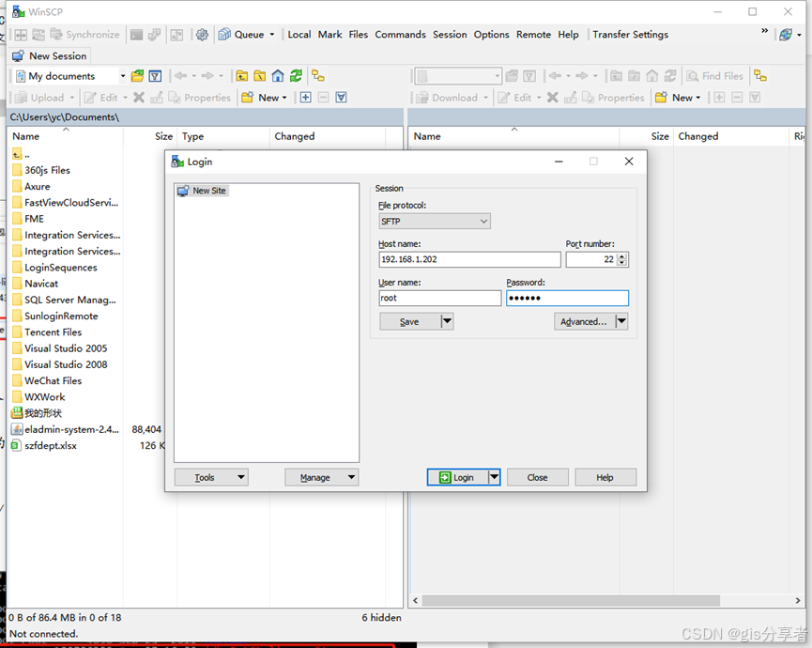Open the Tools dropdown button
812x648 pixels.
[x=211, y=478]
